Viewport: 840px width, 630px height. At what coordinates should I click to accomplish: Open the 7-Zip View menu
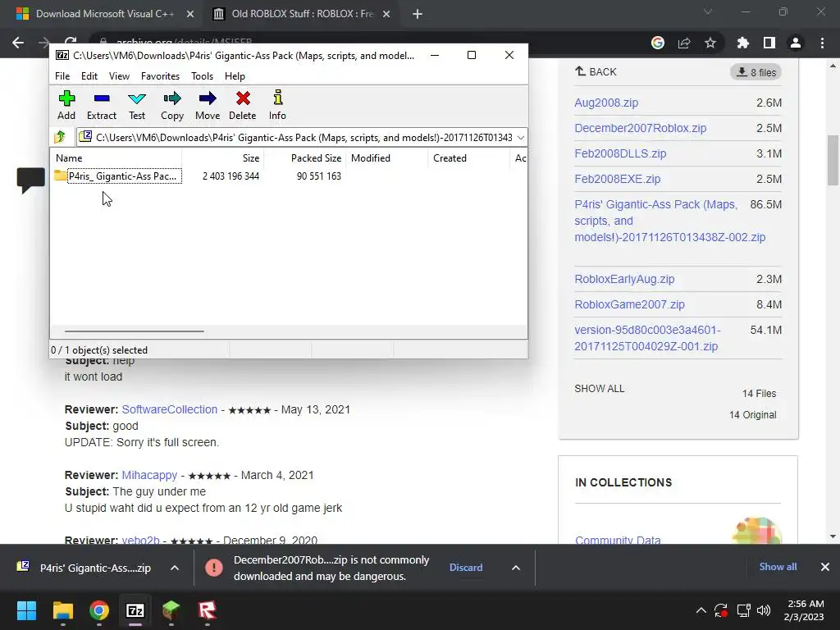coord(119,76)
